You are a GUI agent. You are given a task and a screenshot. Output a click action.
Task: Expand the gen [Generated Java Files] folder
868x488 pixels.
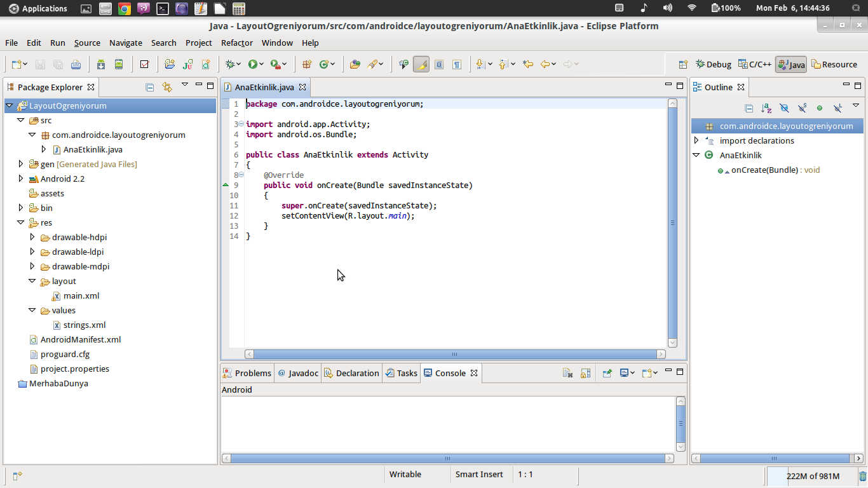[x=21, y=164]
